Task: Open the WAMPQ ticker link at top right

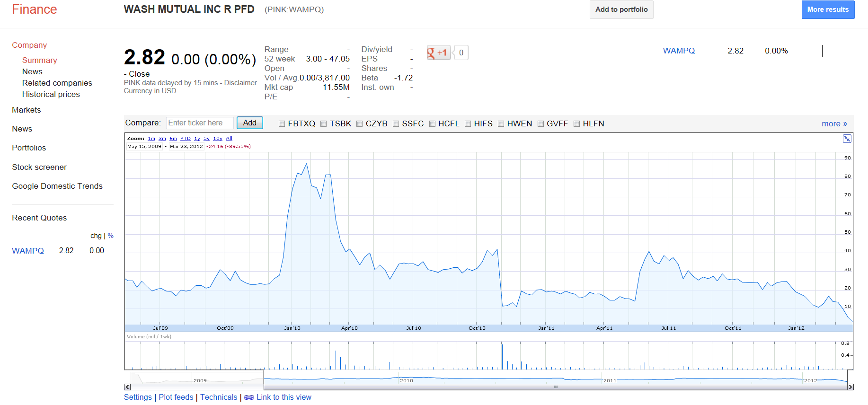Action: (679, 51)
